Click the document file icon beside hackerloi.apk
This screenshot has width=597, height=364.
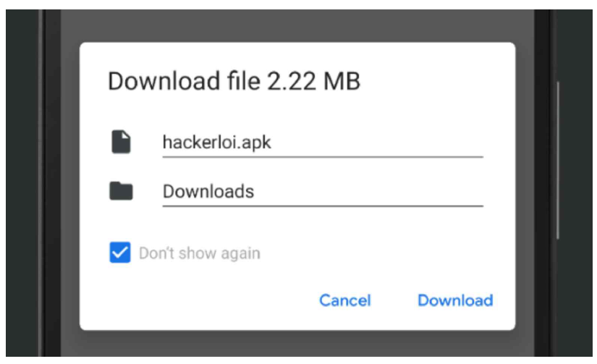121,142
